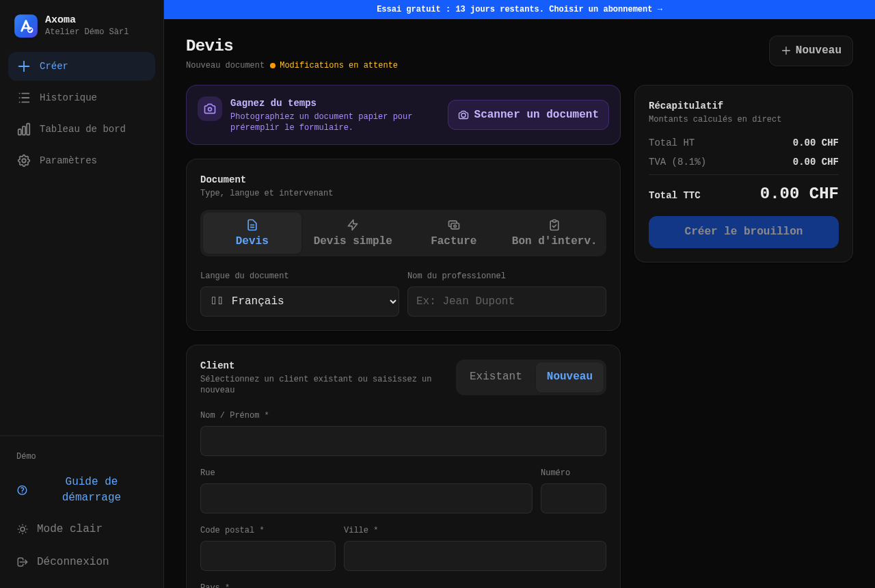Open Paramètres in the sidebar
The width and height of the screenshot is (875, 588).
click(82, 161)
